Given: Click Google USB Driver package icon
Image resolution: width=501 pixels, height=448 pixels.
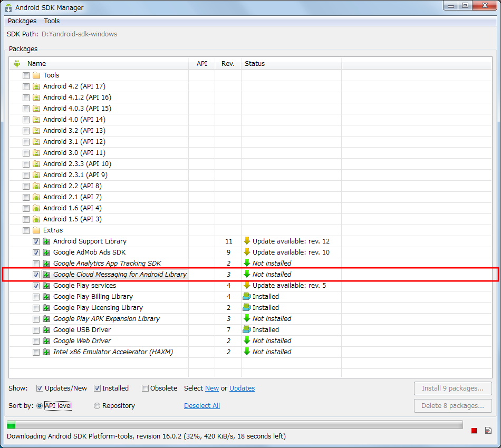Looking at the screenshot, I should coord(46,330).
